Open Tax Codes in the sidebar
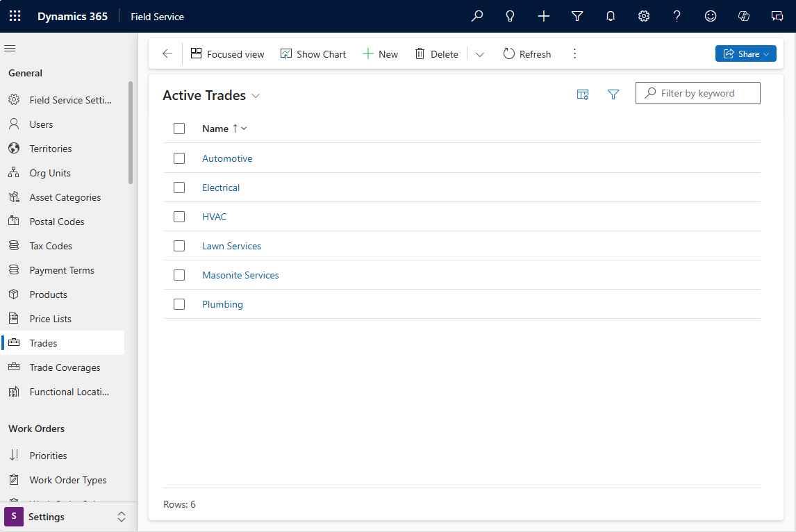Screen dimensions: 796x532 (x=63, y=246)
